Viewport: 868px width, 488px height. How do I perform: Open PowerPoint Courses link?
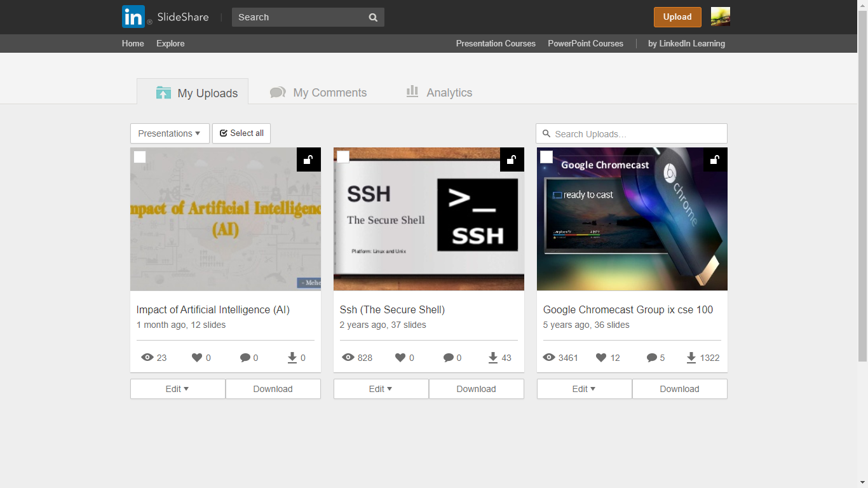pyautogui.click(x=585, y=44)
